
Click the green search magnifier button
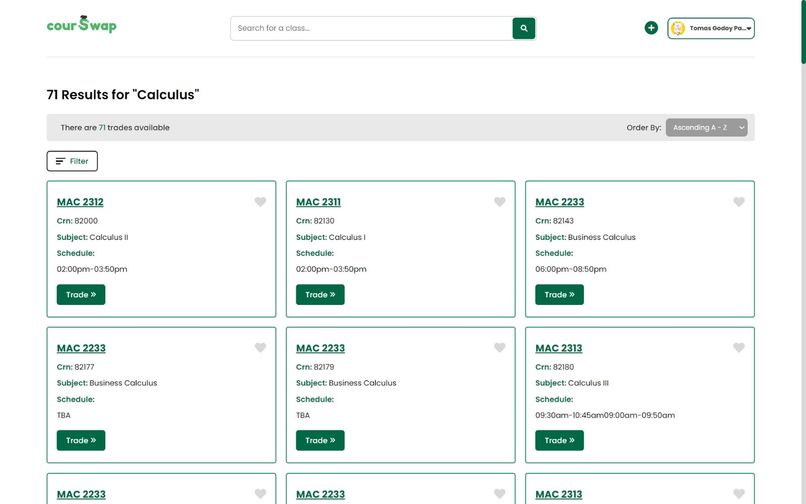point(523,28)
